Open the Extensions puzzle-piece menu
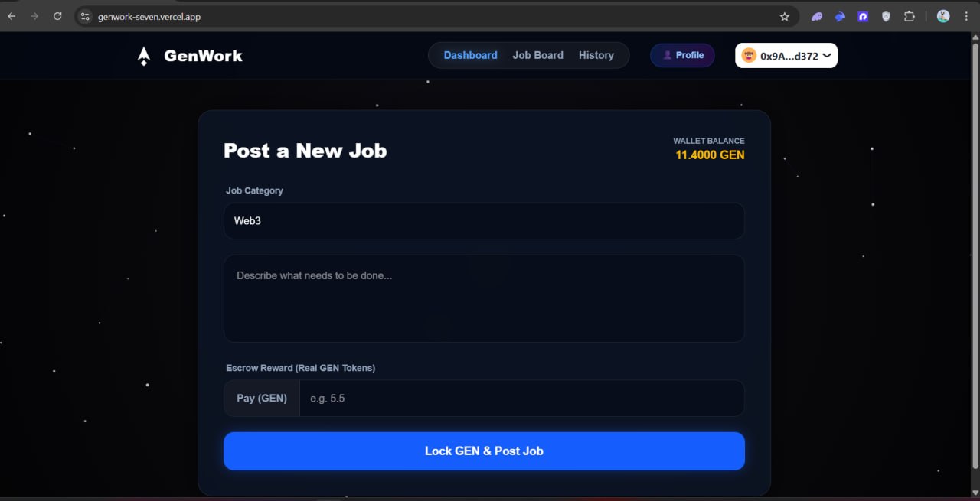The width and height of the screenshot is (980, 501). click(x=910, y=16)
